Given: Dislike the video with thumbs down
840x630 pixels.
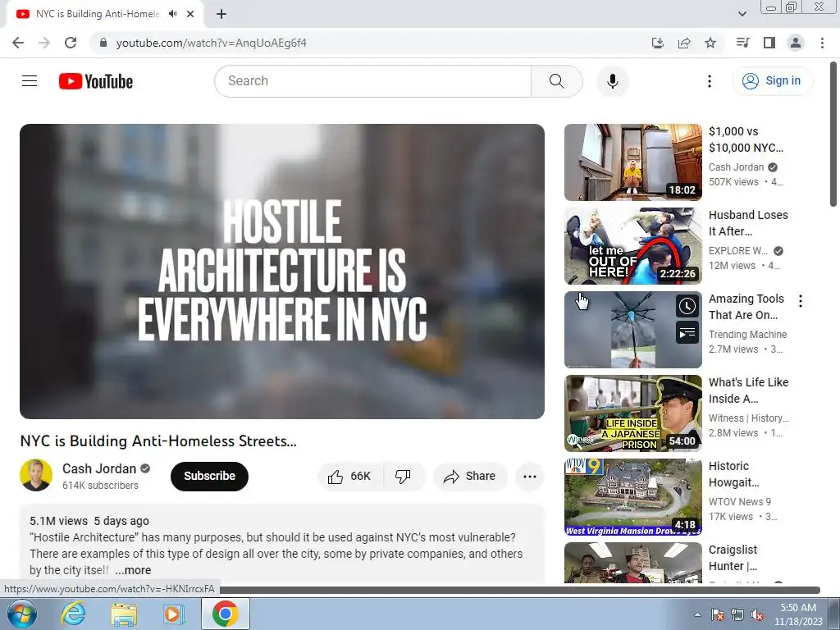Looking at the screenshot, I should [x=404, y=477].
